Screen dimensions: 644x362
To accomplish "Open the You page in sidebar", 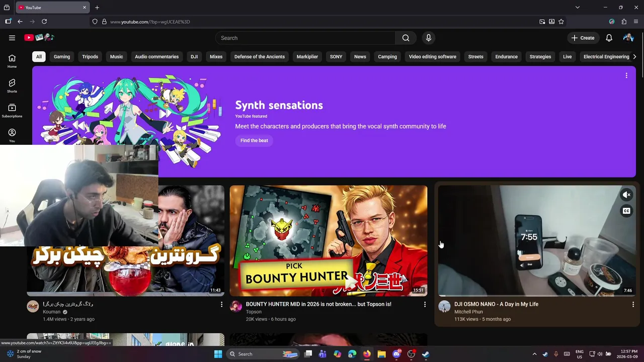I will click(x=12, y=135).
